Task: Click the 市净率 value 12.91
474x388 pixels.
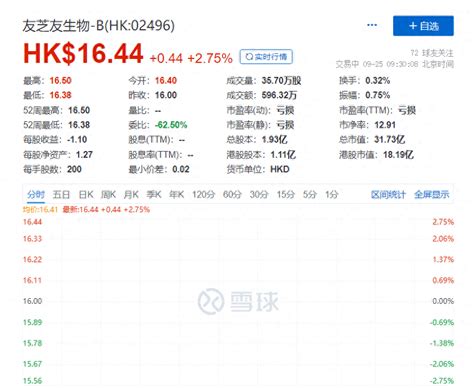Action: point(385,125)
